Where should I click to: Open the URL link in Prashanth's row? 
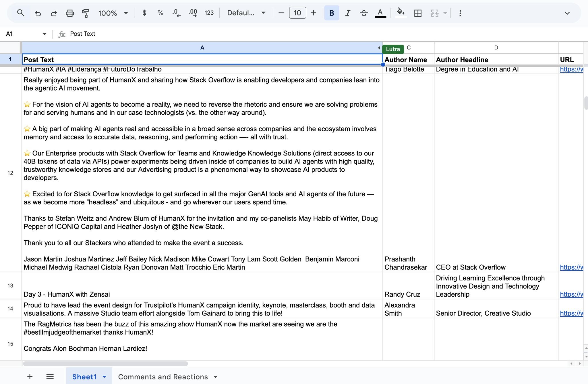pos(571,267)
